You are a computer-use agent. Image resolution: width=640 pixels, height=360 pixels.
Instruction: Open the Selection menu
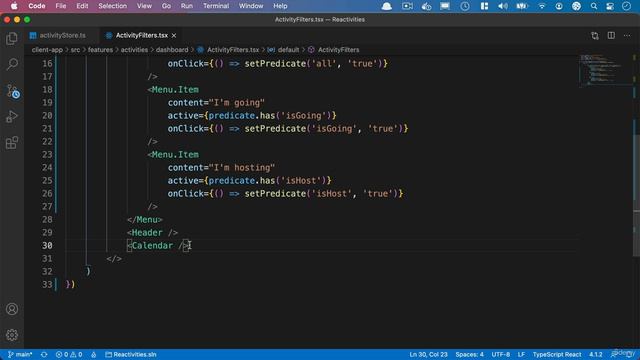113,6
